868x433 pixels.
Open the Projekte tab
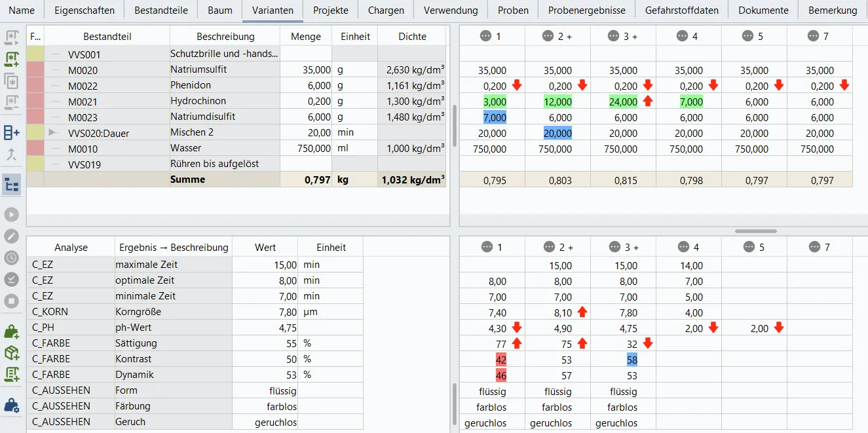tap(331, 10)
